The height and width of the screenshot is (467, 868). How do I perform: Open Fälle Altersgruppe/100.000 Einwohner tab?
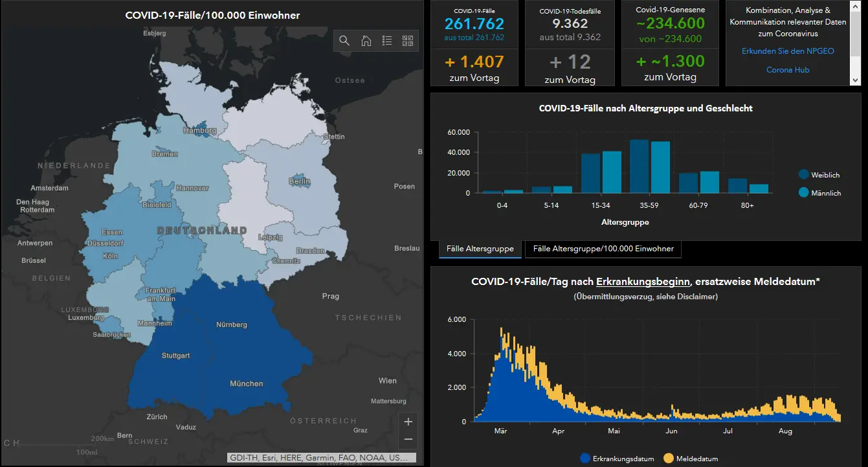click(x=603, y=249)
